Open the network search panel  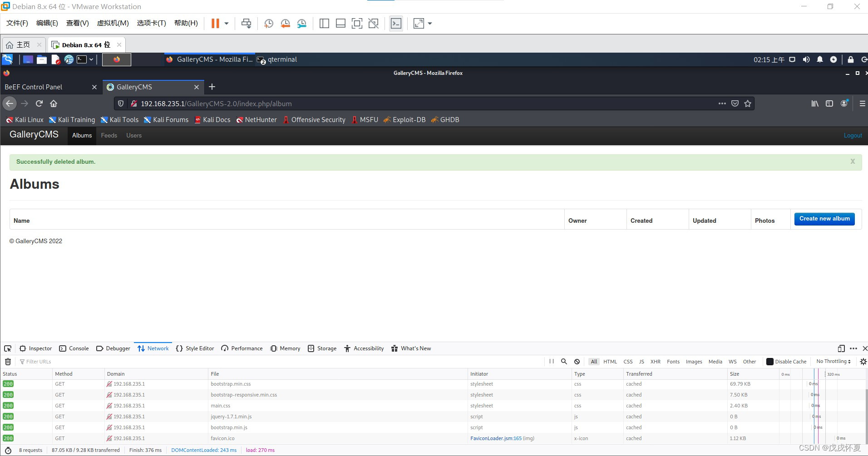pyautogui.click(x=564, y=362)
